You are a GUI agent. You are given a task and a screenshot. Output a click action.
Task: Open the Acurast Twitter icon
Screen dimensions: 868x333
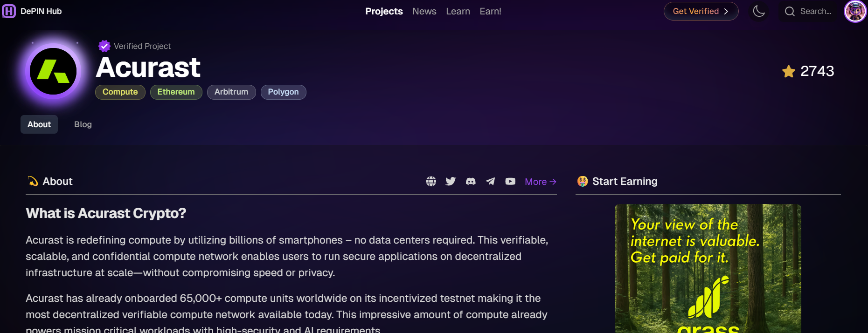[451, 181]
